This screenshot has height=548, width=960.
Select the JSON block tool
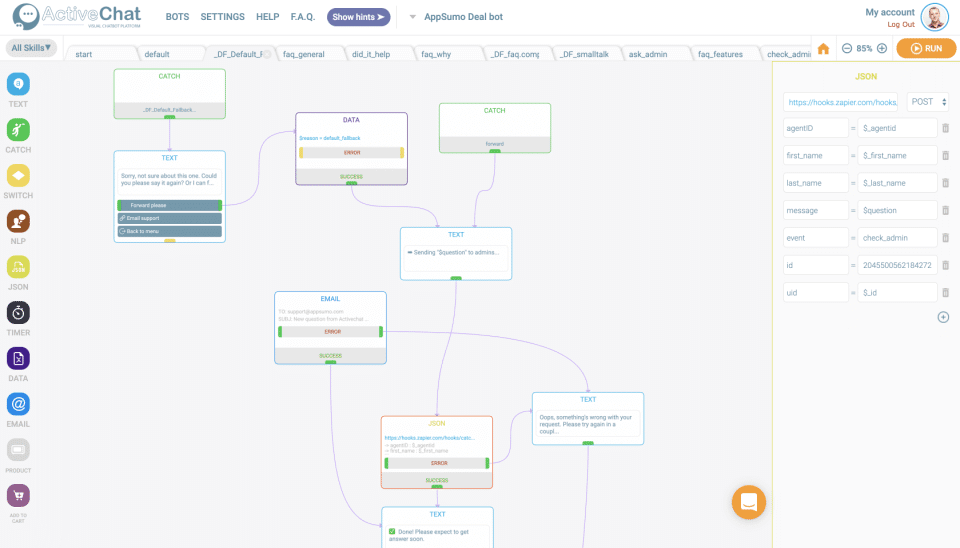point(18,267)
